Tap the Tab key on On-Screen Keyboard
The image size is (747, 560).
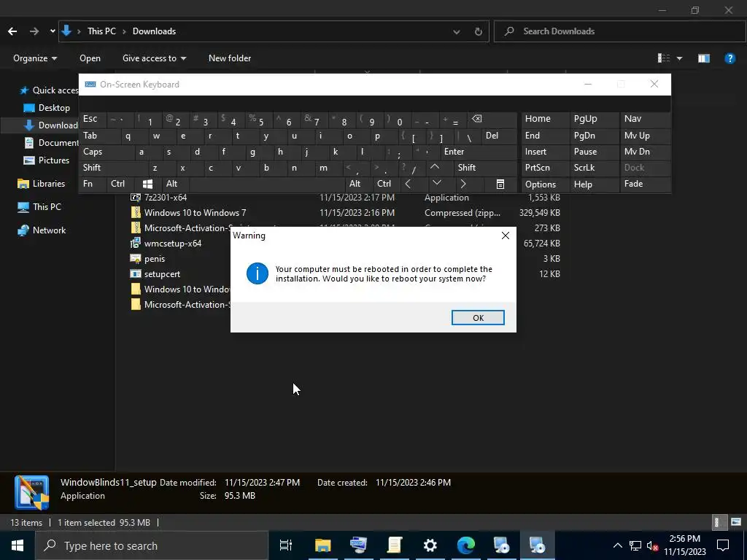pyautogui.click(x=99, y=136)
